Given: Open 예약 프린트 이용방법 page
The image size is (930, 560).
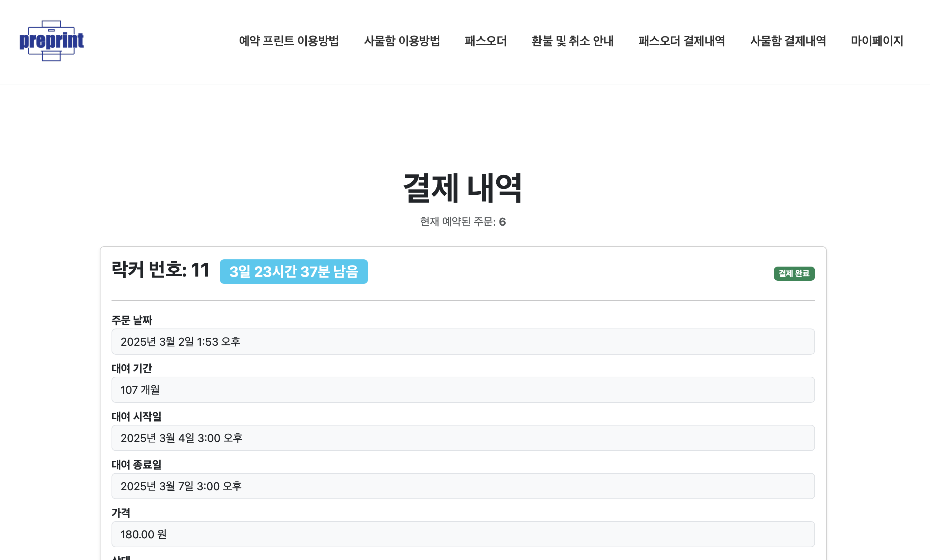Looking at the screenshot, I should click(x=289, y=42).
